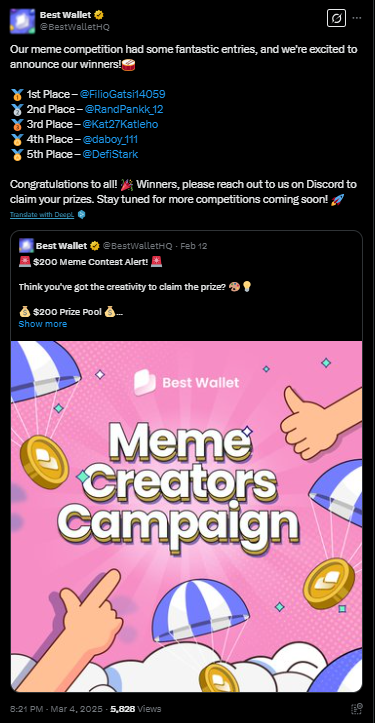
Task: Click the @BestWalletHQ handle in the header
Action: (x=75, y=27)
